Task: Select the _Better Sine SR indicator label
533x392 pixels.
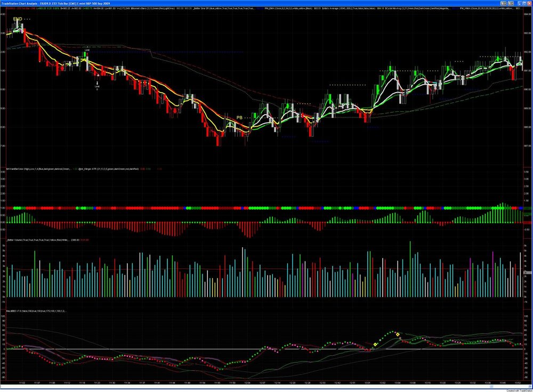Action: tap(224, 8)
